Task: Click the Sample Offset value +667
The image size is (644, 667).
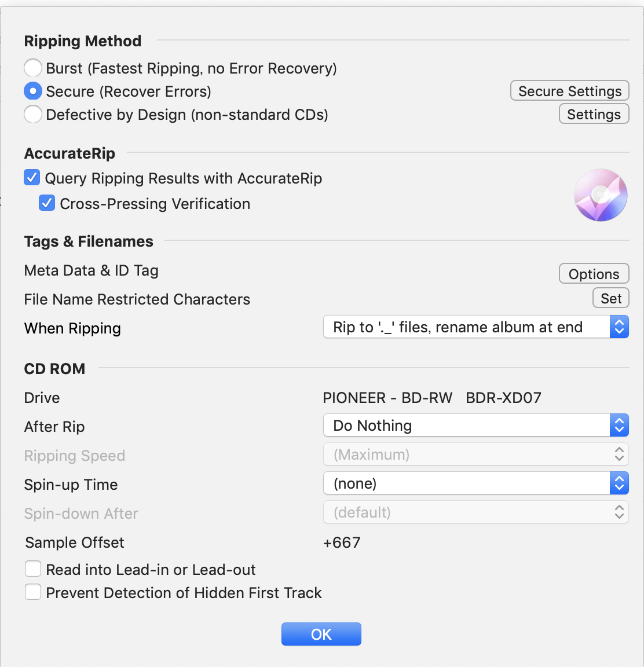Action: (342, 543)
